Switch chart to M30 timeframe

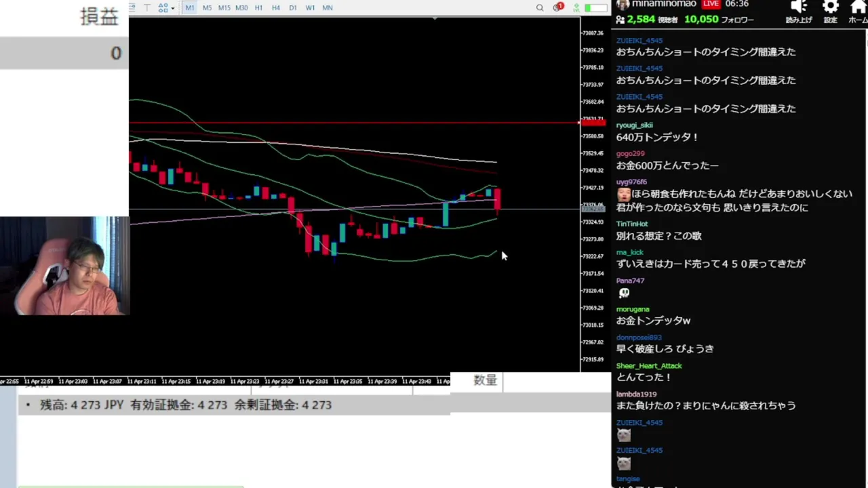pos(241,7)
